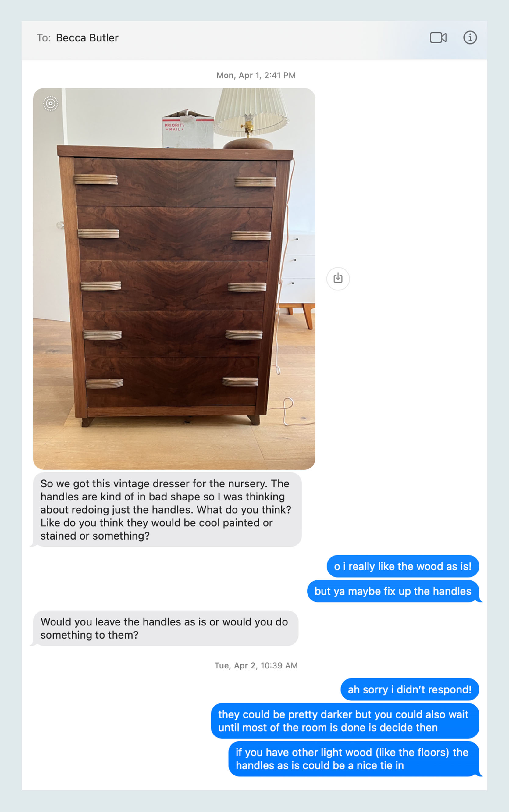Start a FaceTime video call
509x812 pixels.
(438, 37)
